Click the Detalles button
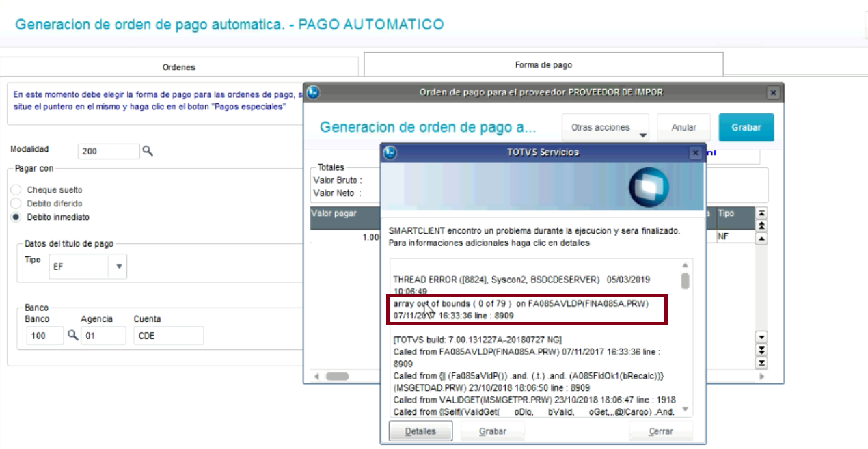This screenshot has width=868, height=449. (422, 431)
